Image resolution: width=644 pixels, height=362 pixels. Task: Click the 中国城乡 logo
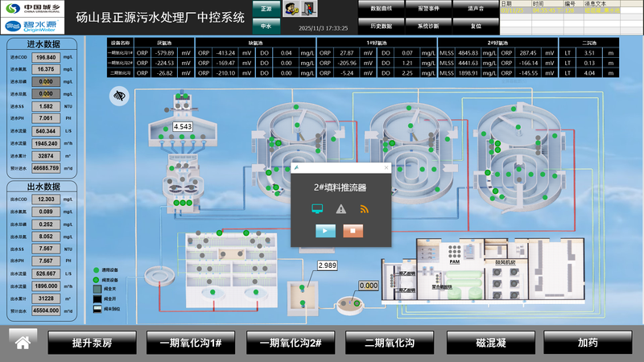(x=32, y=8)
